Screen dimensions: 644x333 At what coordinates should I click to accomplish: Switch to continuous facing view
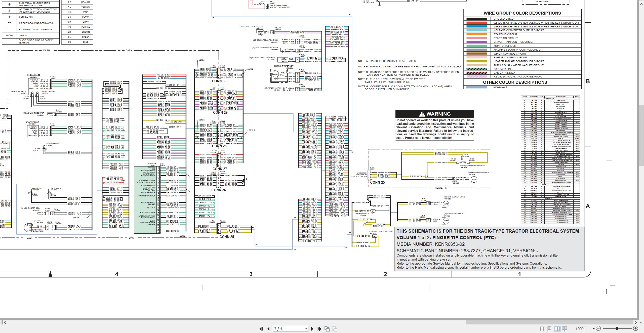(x=565, y=329)
